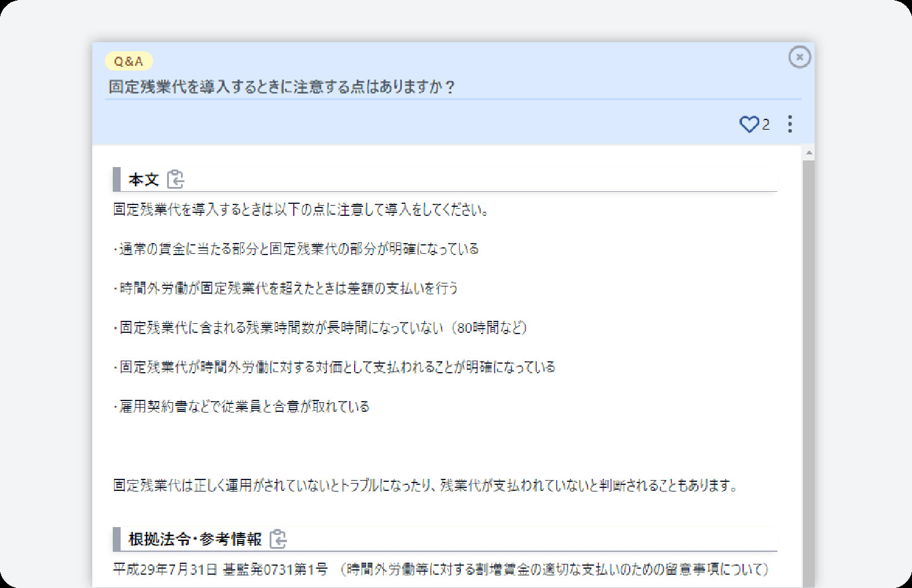Select the 本文 section heading
The width and height of the screenshot is (912, 588).
point(144,180)
